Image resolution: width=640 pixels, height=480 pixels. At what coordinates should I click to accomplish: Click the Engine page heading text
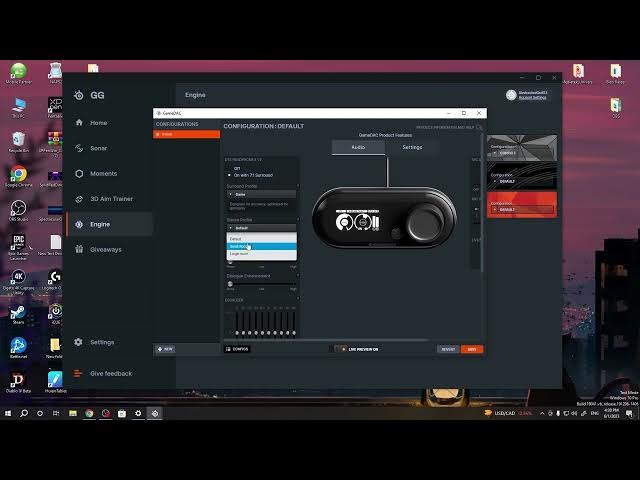195,95
